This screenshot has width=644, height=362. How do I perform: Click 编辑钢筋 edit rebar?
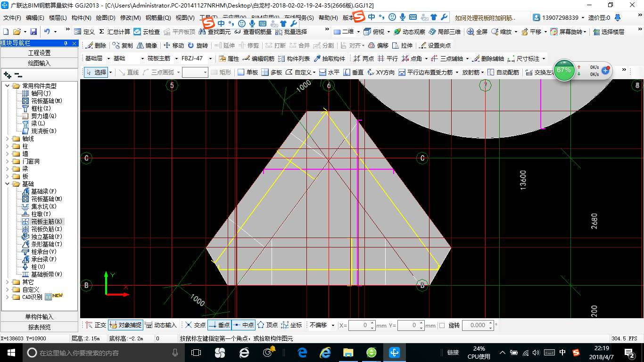coord(258,59)
